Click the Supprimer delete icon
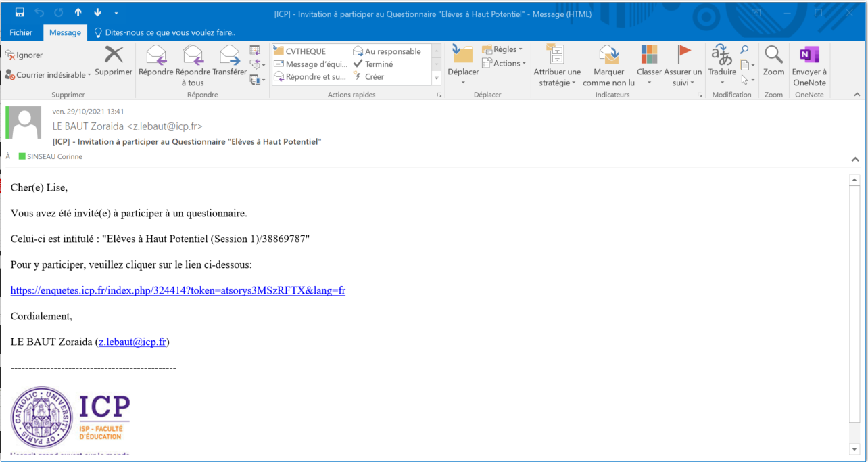Image resolution: width=868 pixels, height=462 pixels. (114, 55)
